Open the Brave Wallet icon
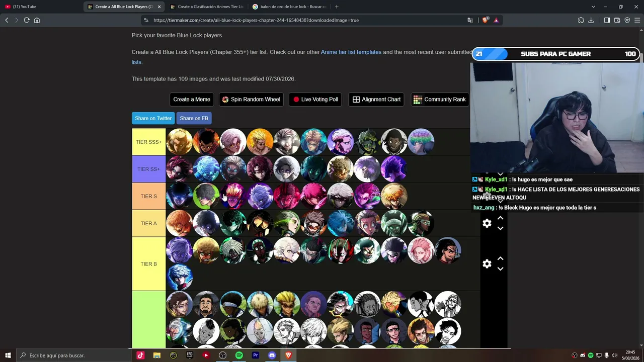 click(617, 20)
